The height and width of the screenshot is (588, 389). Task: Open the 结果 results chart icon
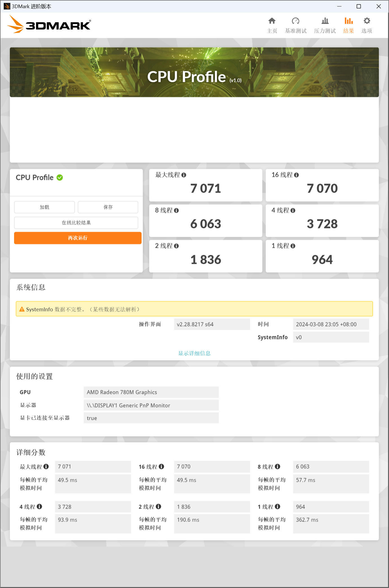[x=348, y=21]
